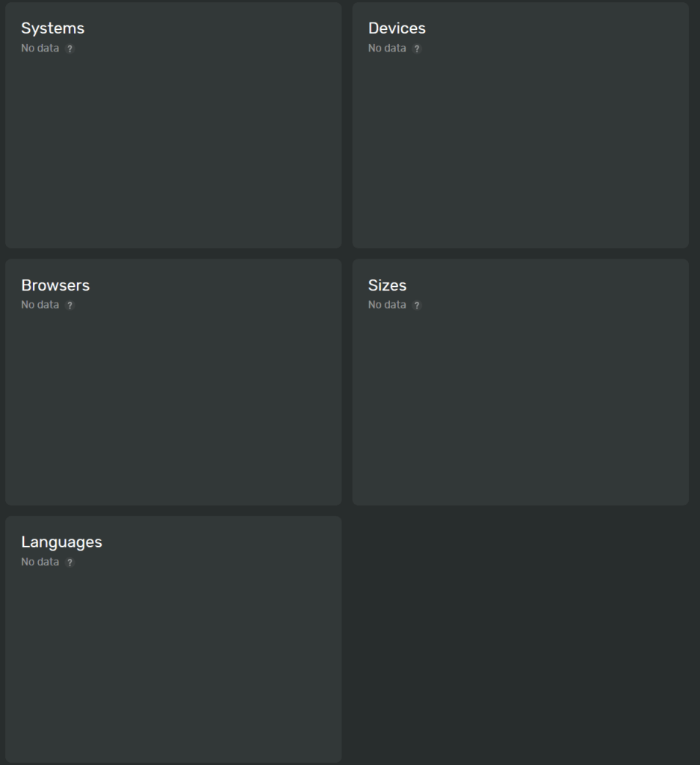This screenshot has height=765, width=700.
Task: Click the empty body of the Languages card
Action: [x=173, y=665]
